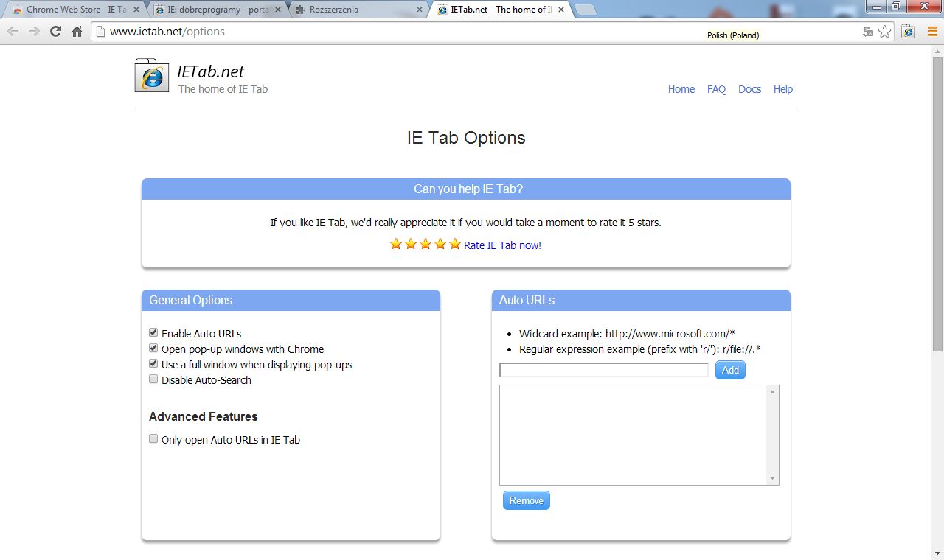
Task: Open the home page via the house icon
Action: coord(77,32)
